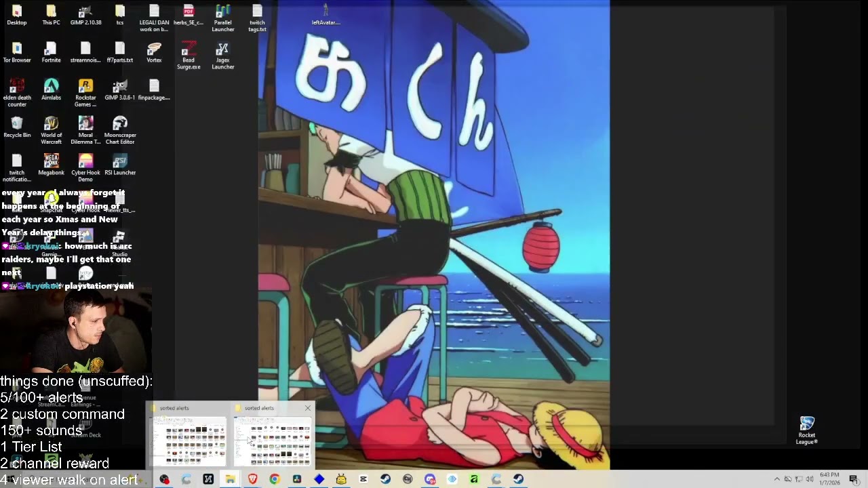
Task: Open the blue diamond taskbar app
Action: coord(319,479)
